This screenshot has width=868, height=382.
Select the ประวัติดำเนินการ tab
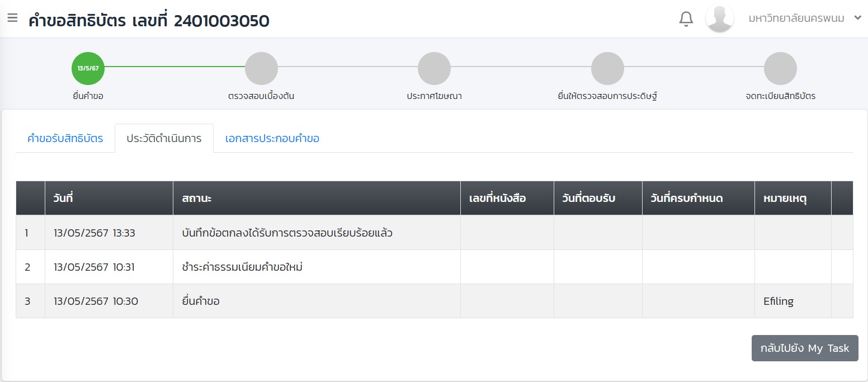tap(164, 139)
